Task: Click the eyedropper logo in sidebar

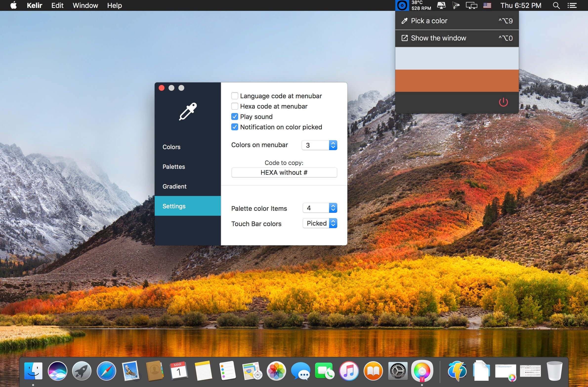Action: (188, 112)
